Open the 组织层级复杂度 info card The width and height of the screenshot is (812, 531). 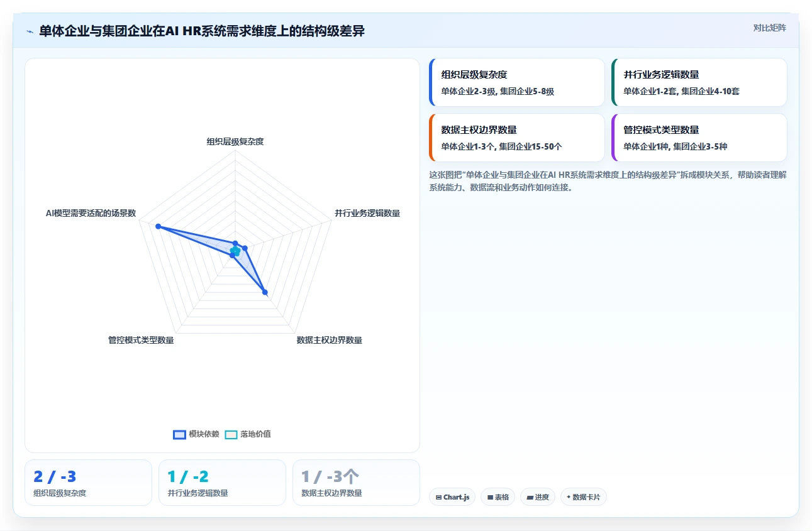517,82
